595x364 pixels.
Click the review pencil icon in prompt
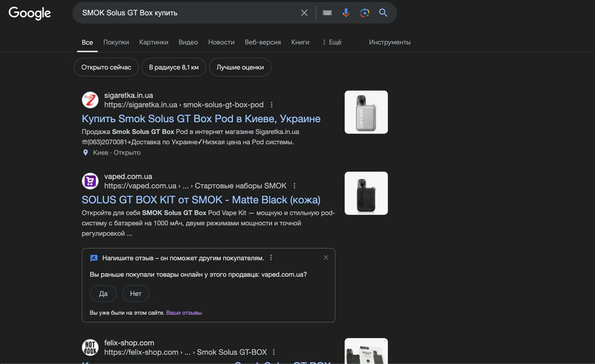point(94,258)
